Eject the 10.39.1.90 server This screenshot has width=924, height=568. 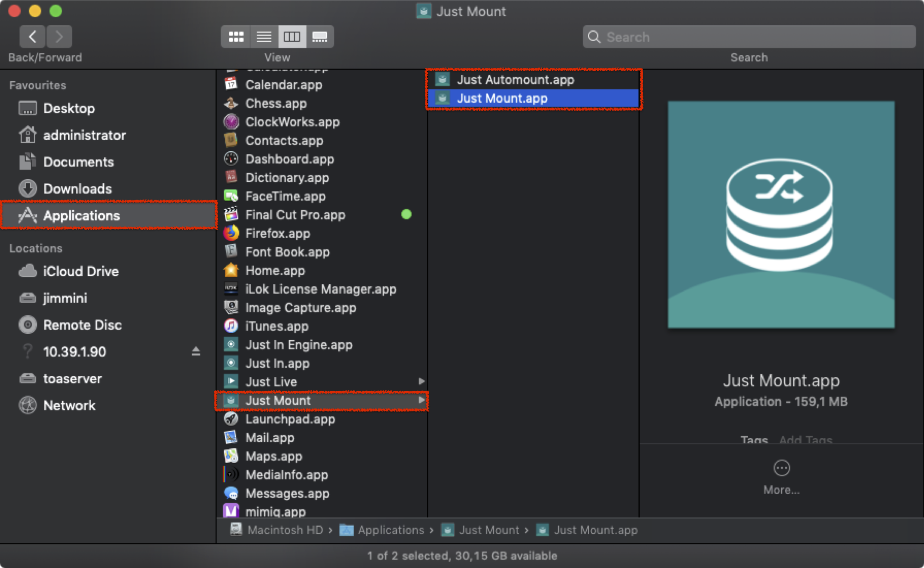coord(196,352)
